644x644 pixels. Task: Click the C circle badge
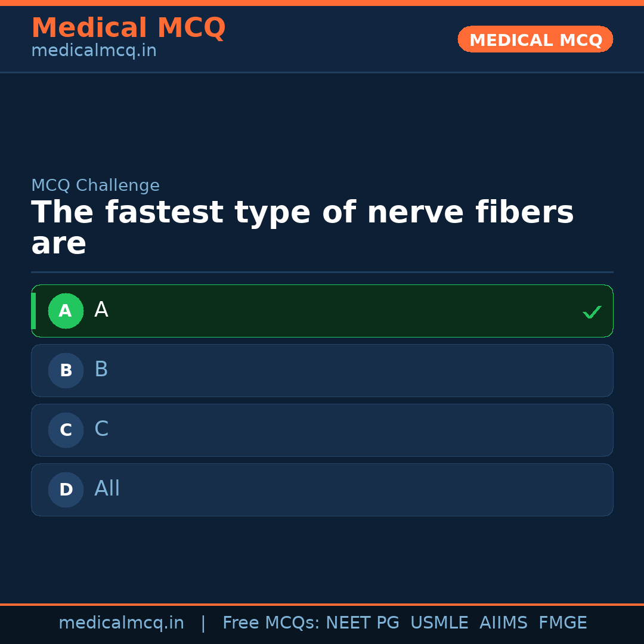(66, 430)
